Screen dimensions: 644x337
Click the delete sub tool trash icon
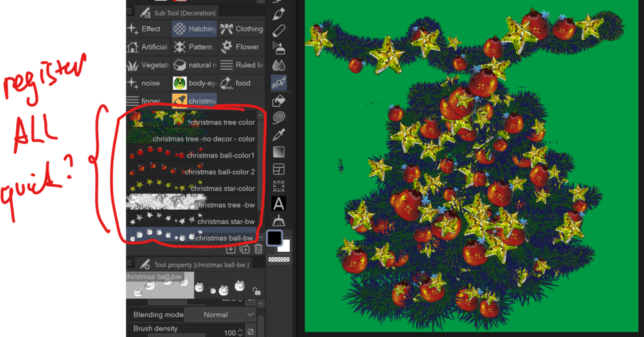[258, 249]
